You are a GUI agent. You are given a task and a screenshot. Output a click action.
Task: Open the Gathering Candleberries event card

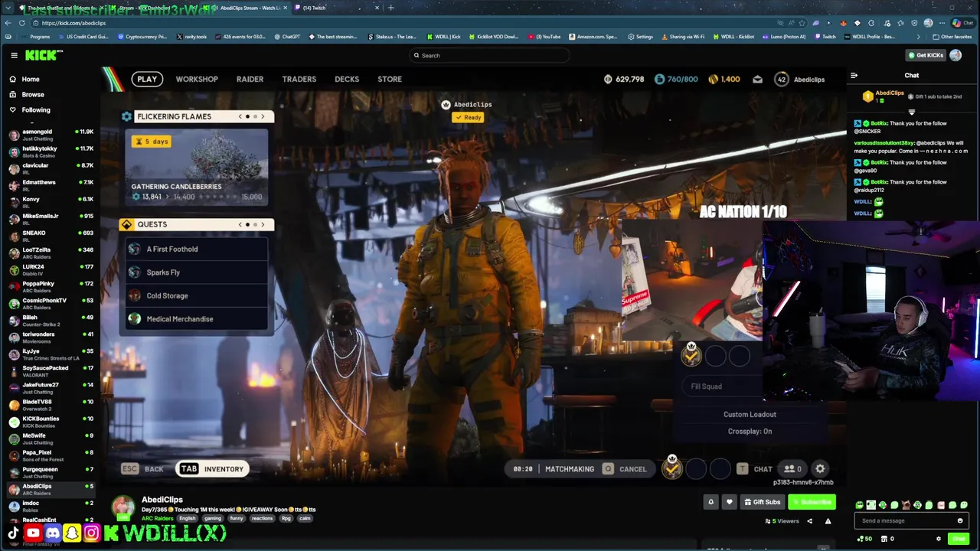point(197,167)
